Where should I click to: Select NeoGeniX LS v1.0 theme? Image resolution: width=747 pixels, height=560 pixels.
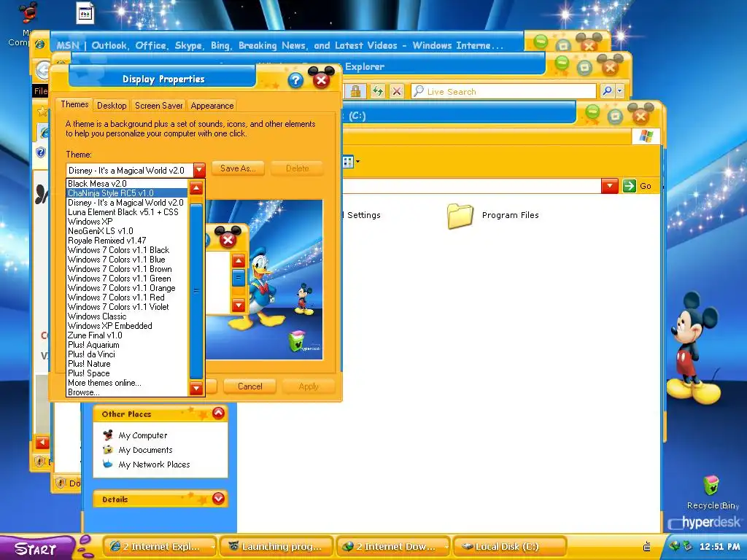point(127,231)
